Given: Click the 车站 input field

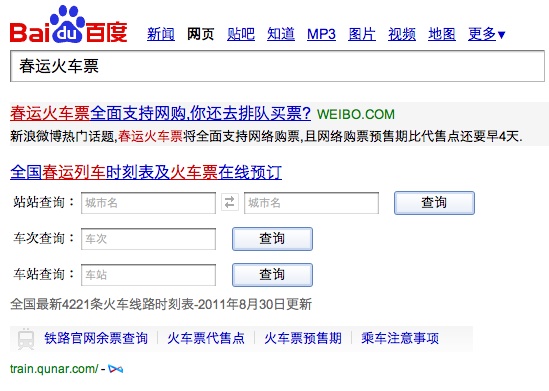Looking at the screenshot, I should pyautogui.click(x=148, y=275).
